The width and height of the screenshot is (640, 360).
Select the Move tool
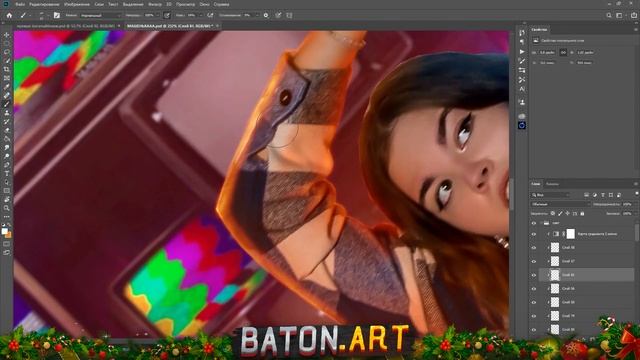point(7,35)
